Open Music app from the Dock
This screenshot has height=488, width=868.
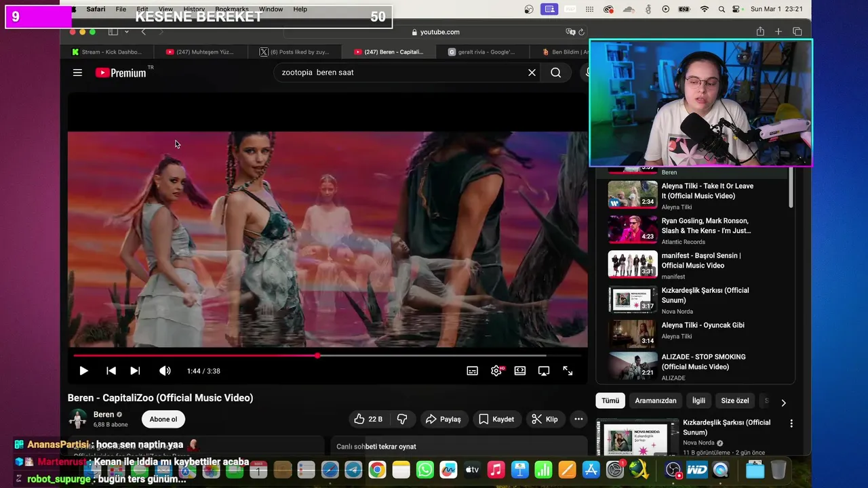pos(496,470)
